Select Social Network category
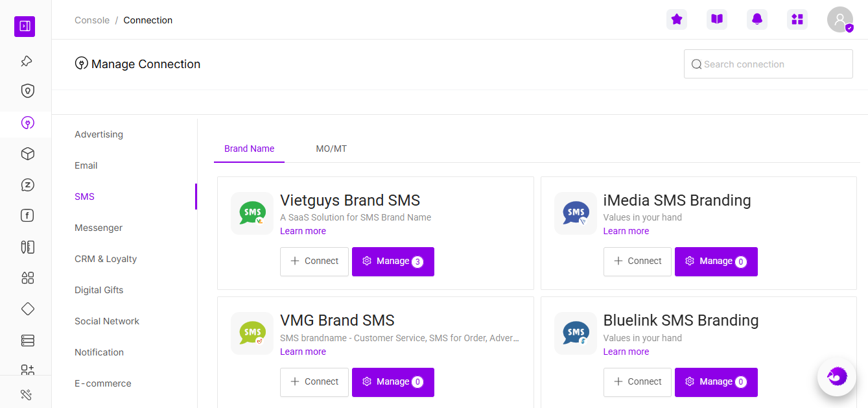Viewport: 868px width, 408px height. tap(107, 321)
